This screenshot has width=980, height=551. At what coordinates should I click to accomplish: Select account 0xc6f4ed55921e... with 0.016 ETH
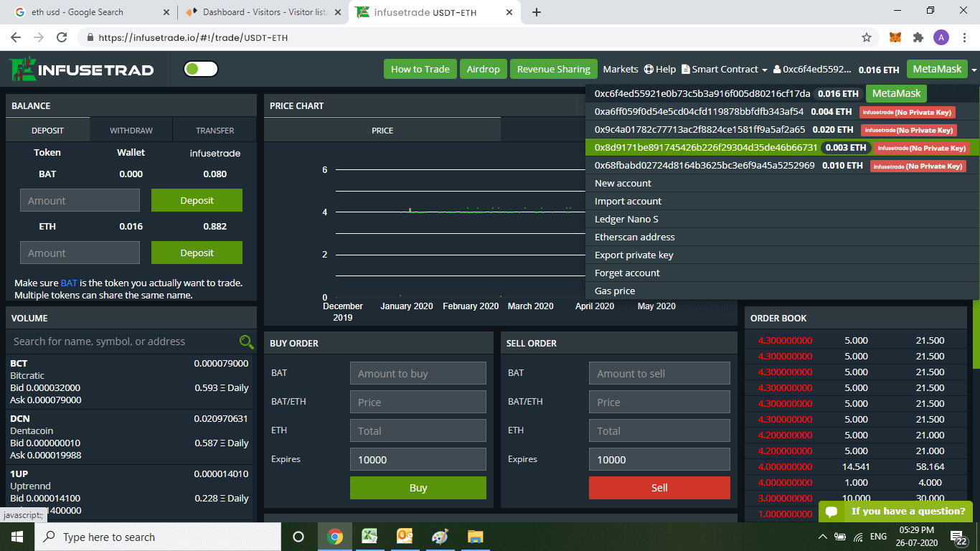coord(782,93)
